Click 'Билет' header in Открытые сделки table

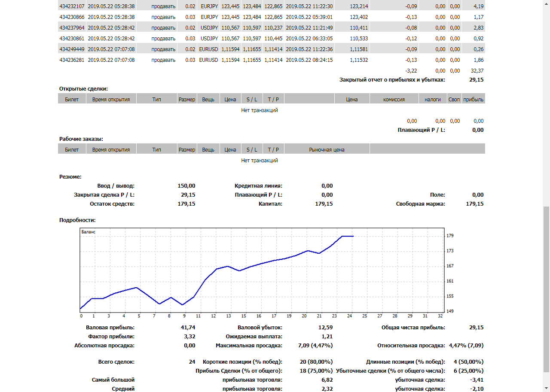72,100
